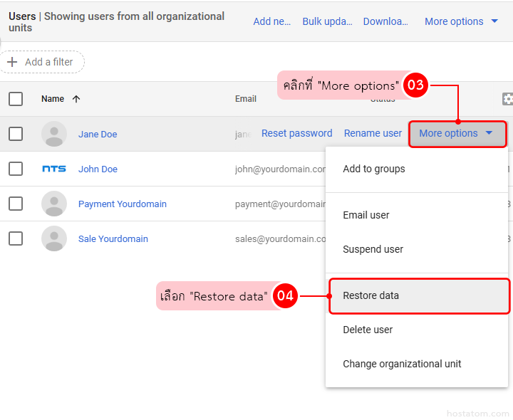The height and width of the screenshot is (420, 513).
Task: Click Payment Yourdomain's avatar icon
Action: 54,204
